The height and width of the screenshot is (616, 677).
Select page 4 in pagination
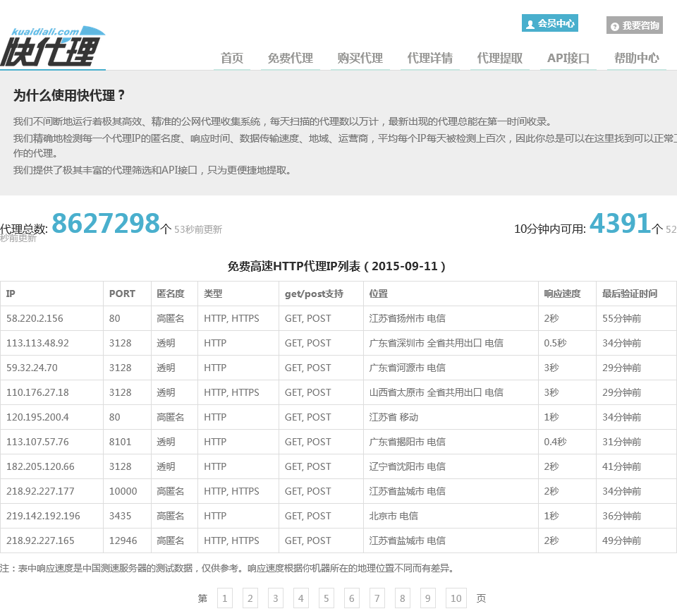click(301, 598)
